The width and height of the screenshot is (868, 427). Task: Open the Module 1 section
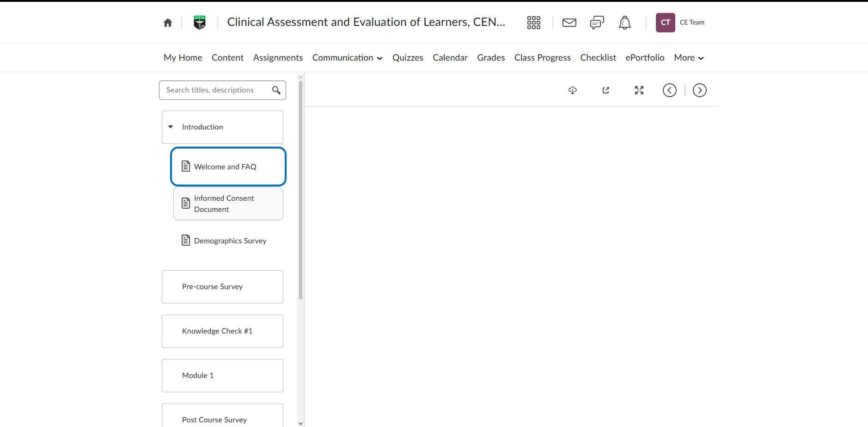point(222,376)
